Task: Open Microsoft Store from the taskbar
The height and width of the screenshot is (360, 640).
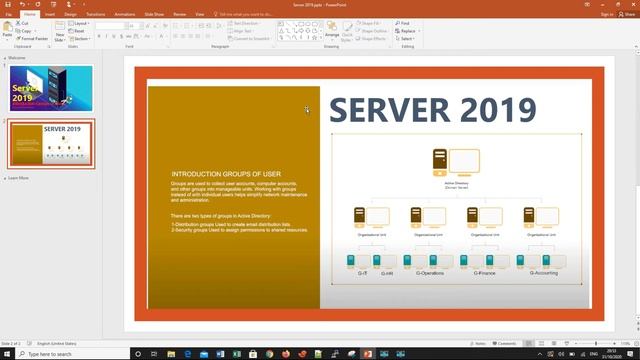Action: pyautogui.click(x=253, y=354)
